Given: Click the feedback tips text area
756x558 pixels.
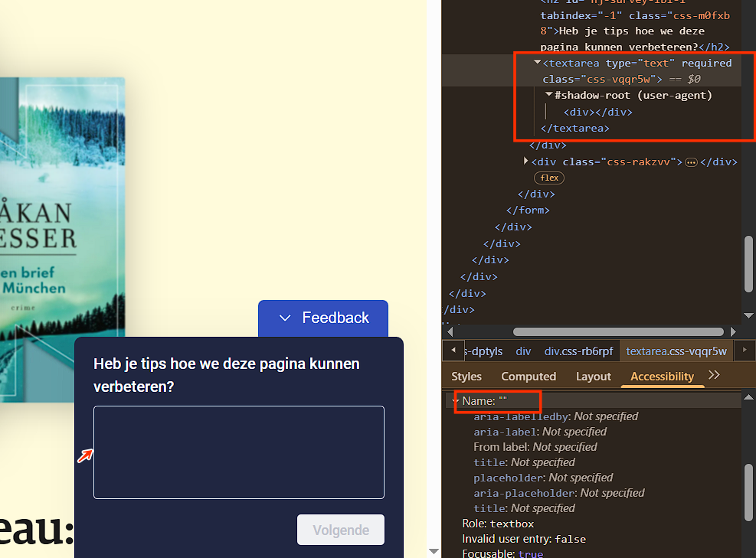Looking at the screenshot, I should (x=239, y=452).
